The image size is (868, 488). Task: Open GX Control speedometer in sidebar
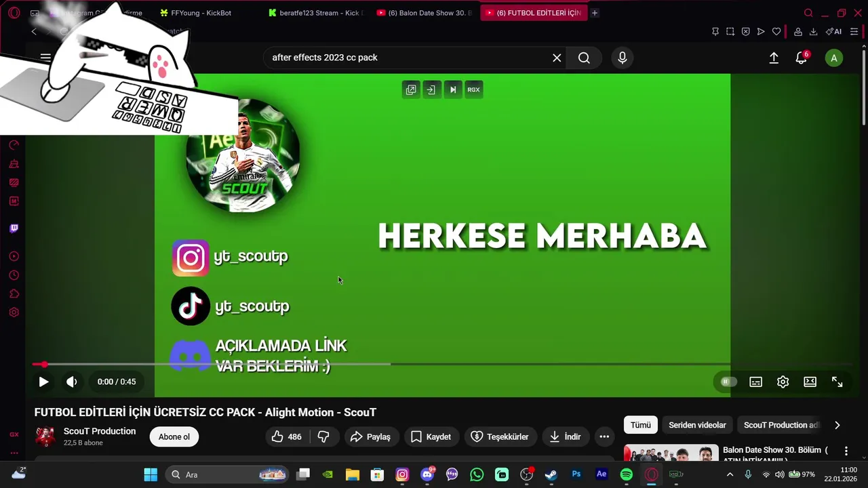(x=14, y=144)
